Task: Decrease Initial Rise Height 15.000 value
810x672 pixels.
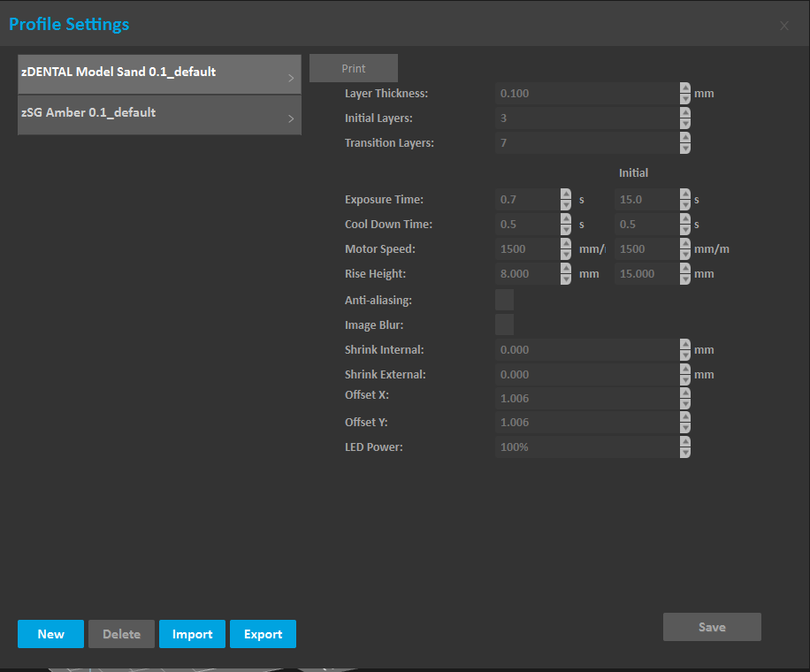Action: pyautogui.click(x=685, y=279)
